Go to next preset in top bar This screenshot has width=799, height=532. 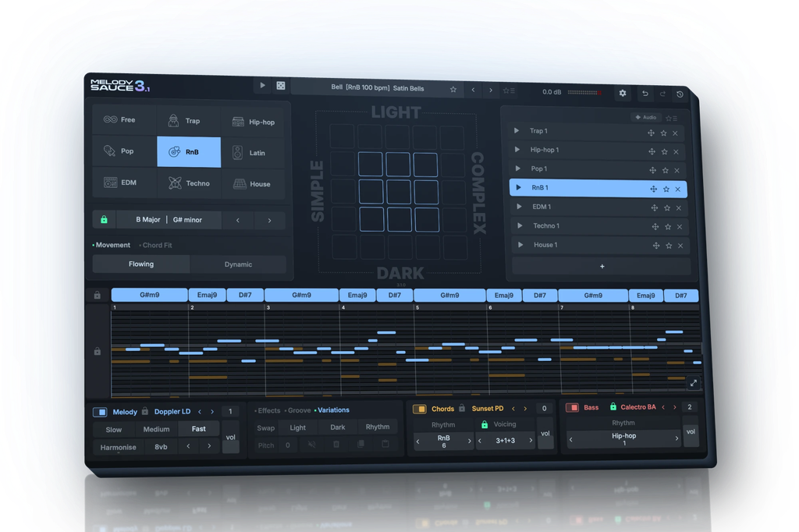pyautogui.click(x=491, y=90)
